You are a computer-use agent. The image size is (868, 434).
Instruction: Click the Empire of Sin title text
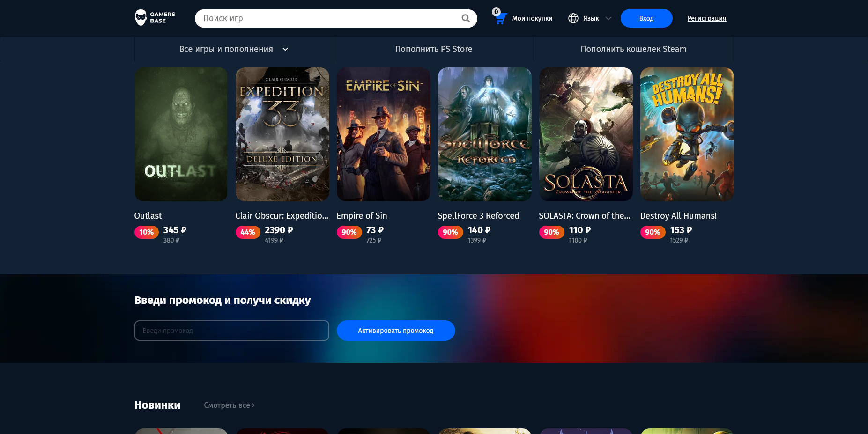(x=362, y=216)
